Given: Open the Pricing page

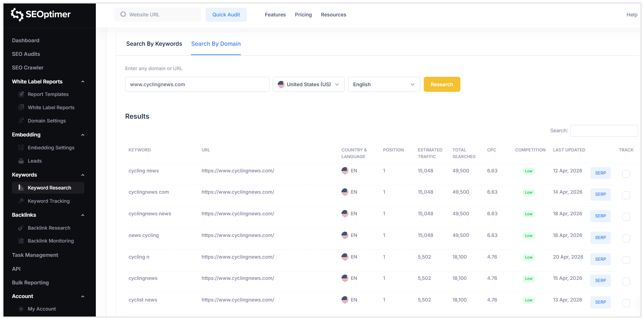Looking at the screenshot, I should tap(303, 15).
